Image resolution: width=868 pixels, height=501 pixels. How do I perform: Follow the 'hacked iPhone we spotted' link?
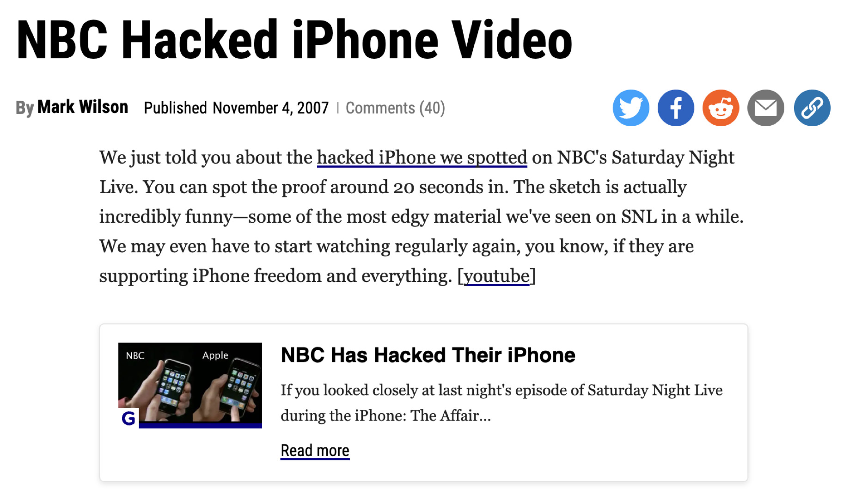(x=422, y=158)
